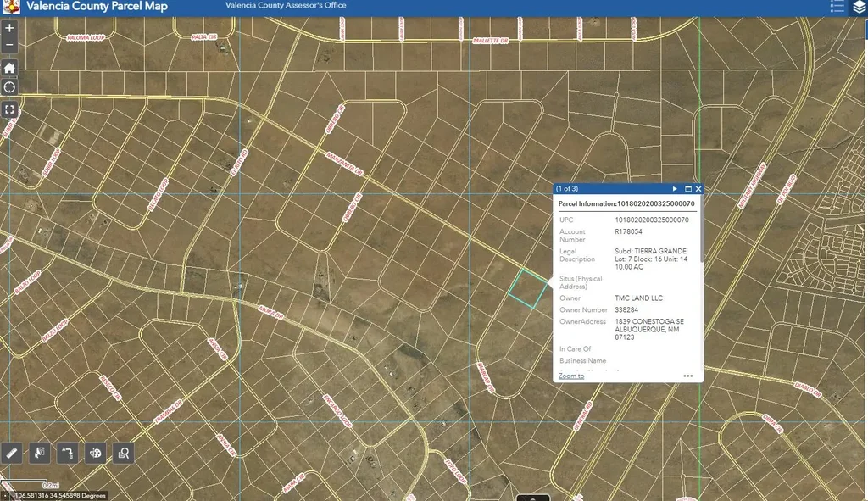Open the Select parcels tool
Screen dimensions: 868x501
pos(40,453)
